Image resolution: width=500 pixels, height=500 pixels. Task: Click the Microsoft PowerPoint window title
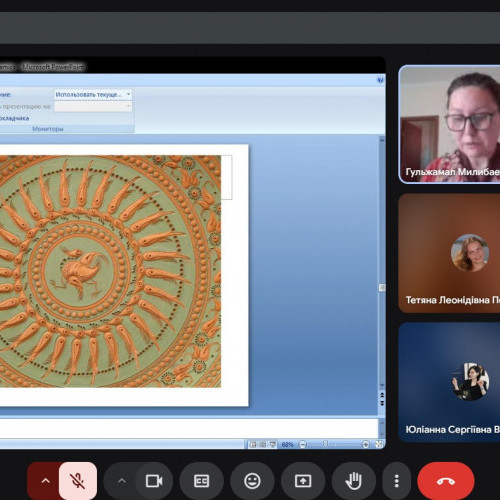[x=53, y=67]
